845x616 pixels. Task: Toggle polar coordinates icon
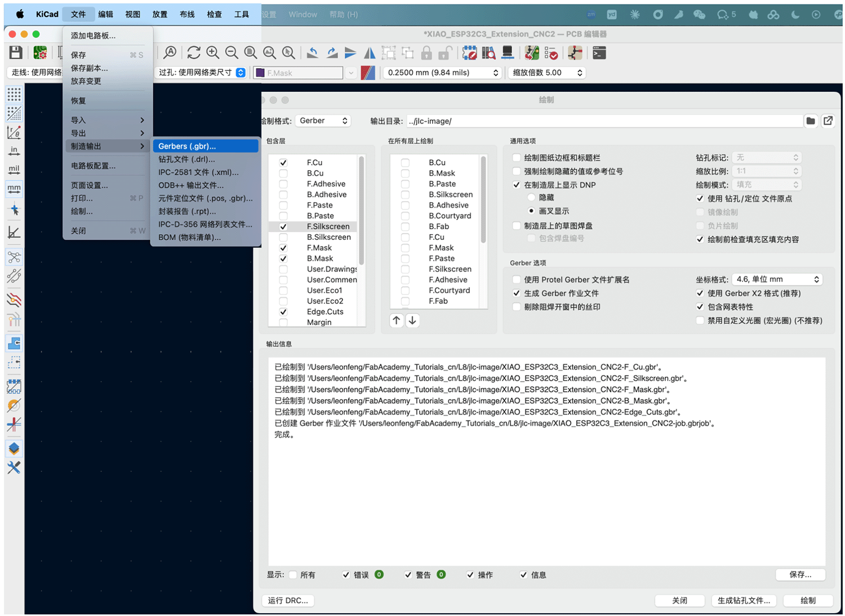tap(14, 132)
